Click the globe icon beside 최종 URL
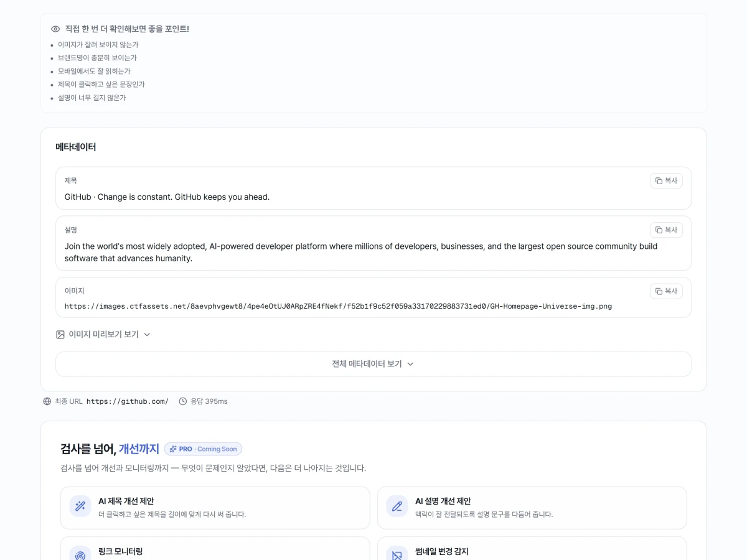The height and width of the screenshot is (560, 747). (47, 401)
